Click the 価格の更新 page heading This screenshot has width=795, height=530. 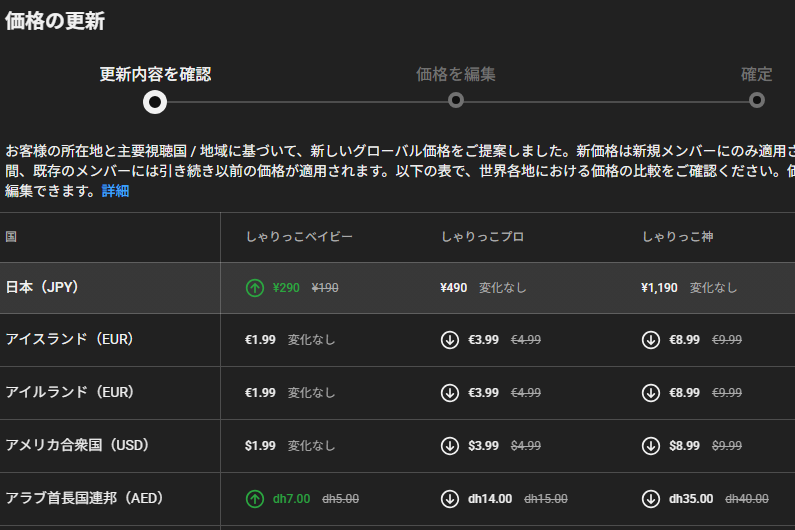55,21
